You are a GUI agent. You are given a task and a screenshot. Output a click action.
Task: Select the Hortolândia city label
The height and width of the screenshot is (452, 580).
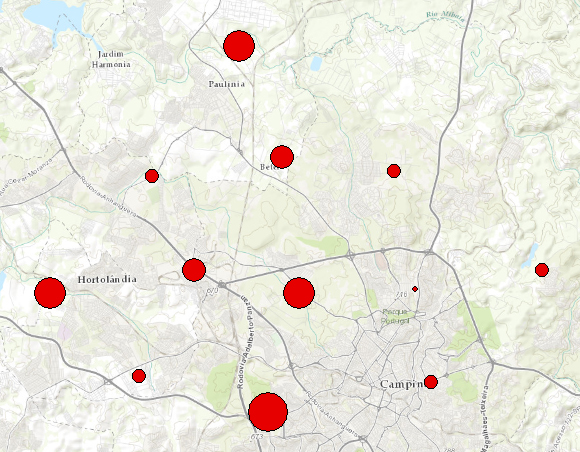[107, 279]
